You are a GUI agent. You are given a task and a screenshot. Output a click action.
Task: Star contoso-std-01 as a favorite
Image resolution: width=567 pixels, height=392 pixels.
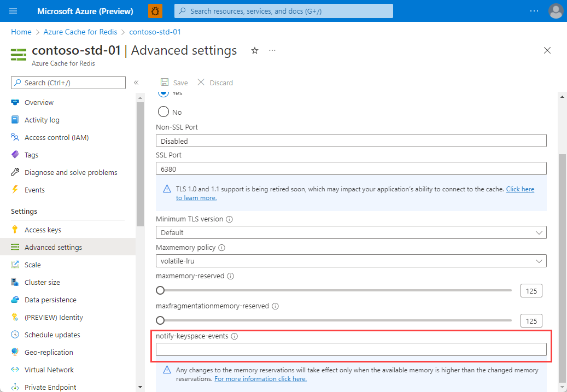[x=254, y=50]
